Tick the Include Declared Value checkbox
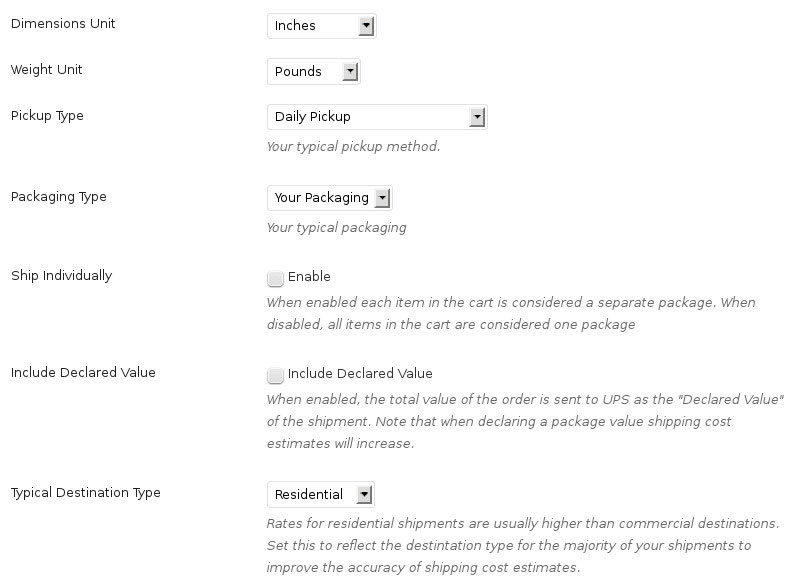This screenshot has height=584, width=786. [275, 375]
